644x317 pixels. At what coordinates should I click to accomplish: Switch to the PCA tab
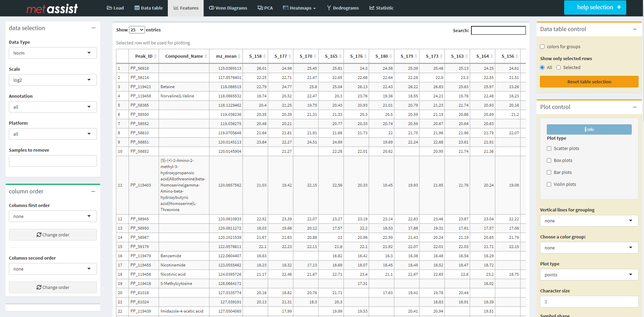tap(265, 8)
